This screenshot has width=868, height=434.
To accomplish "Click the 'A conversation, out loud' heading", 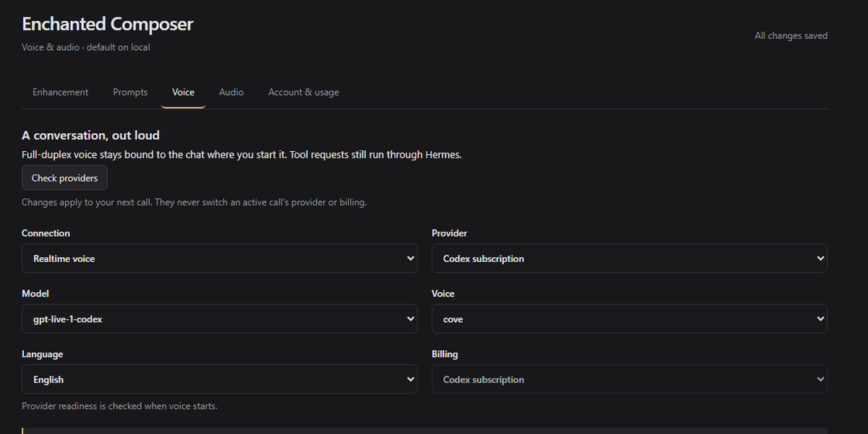I will [x=90, y=135].
